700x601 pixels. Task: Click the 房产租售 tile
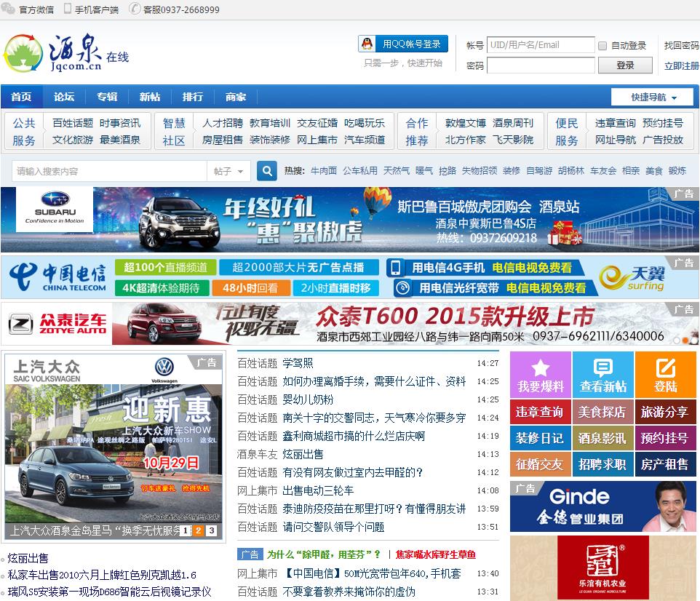click(x=666, y=464)
